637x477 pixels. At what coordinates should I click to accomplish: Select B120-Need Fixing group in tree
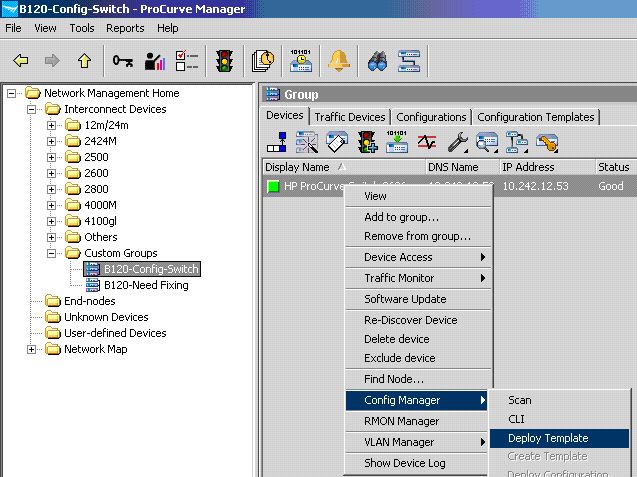[146, 285]
